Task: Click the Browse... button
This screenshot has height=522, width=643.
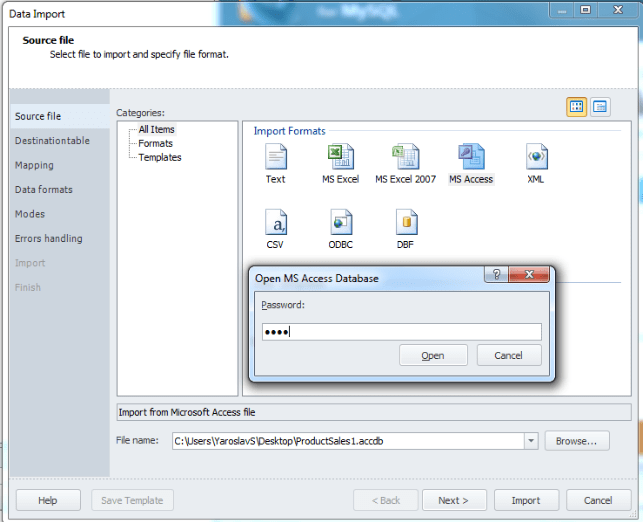Action: [577, 441]
